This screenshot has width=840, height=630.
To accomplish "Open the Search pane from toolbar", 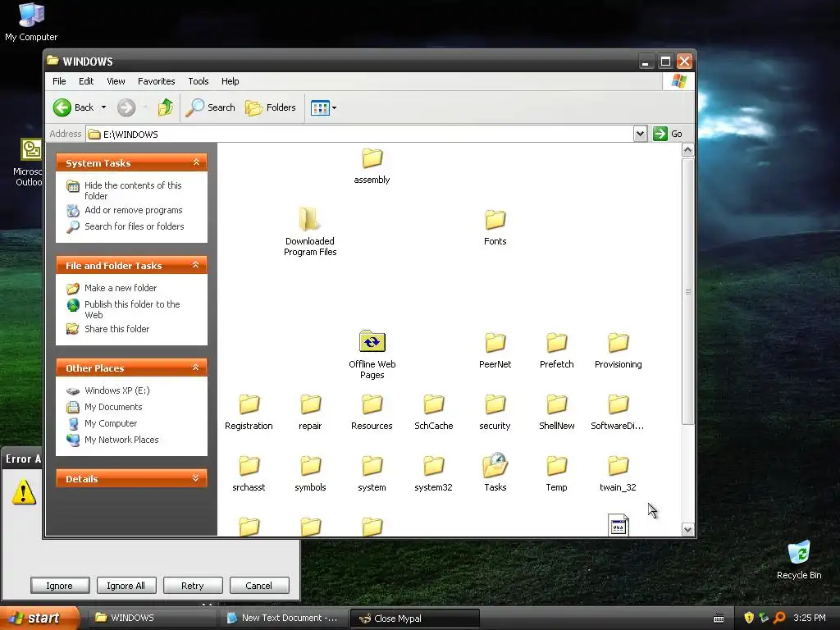I will coord(211,107).
